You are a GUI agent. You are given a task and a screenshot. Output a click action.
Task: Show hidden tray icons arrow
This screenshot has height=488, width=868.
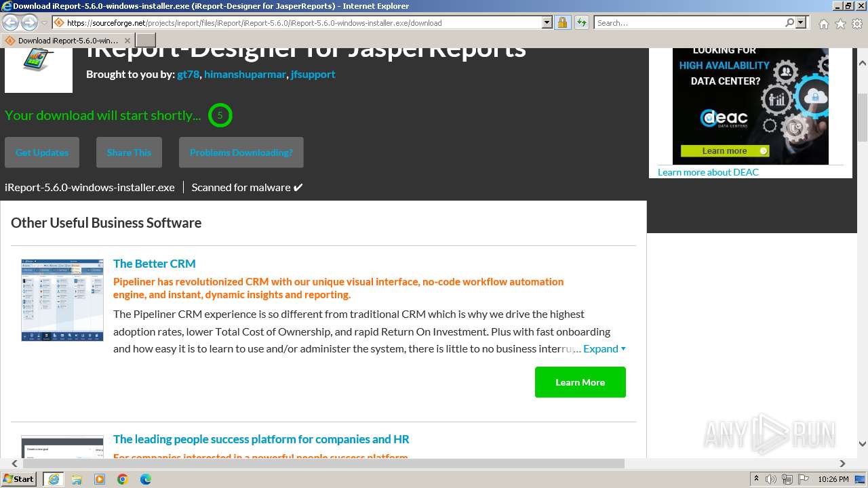coord(757,479)
